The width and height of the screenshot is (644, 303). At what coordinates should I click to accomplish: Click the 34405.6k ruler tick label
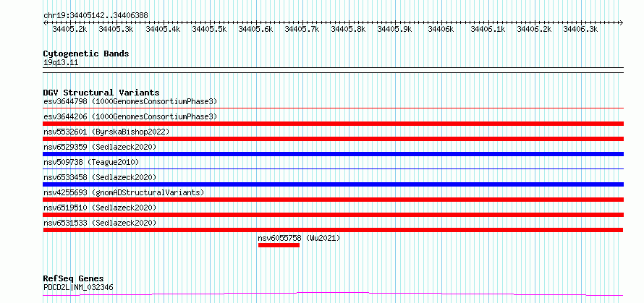point(255,29)
